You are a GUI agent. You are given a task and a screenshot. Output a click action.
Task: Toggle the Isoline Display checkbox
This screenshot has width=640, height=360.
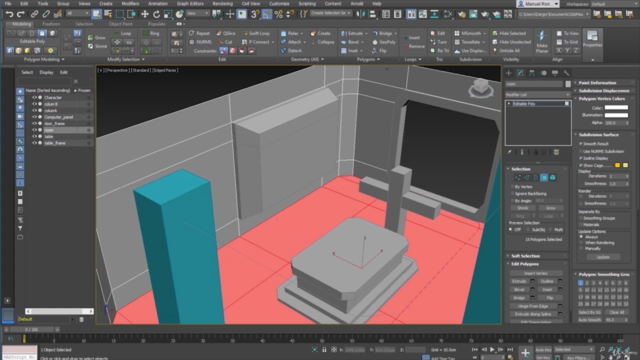[581, 158]
